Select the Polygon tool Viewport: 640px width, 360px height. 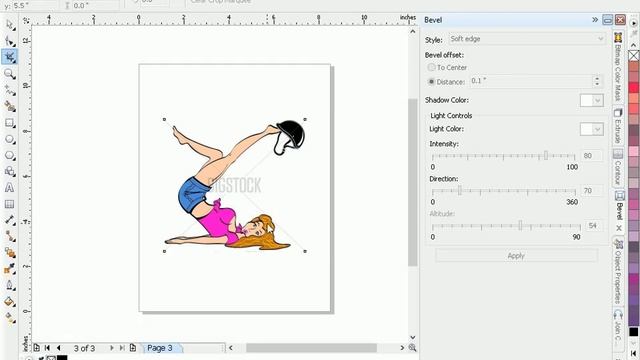tap(9, 156)
